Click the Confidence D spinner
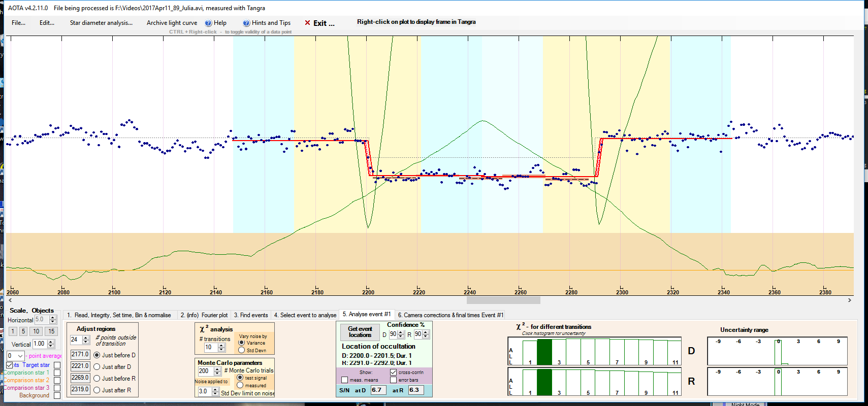 (x=401, y=334)
